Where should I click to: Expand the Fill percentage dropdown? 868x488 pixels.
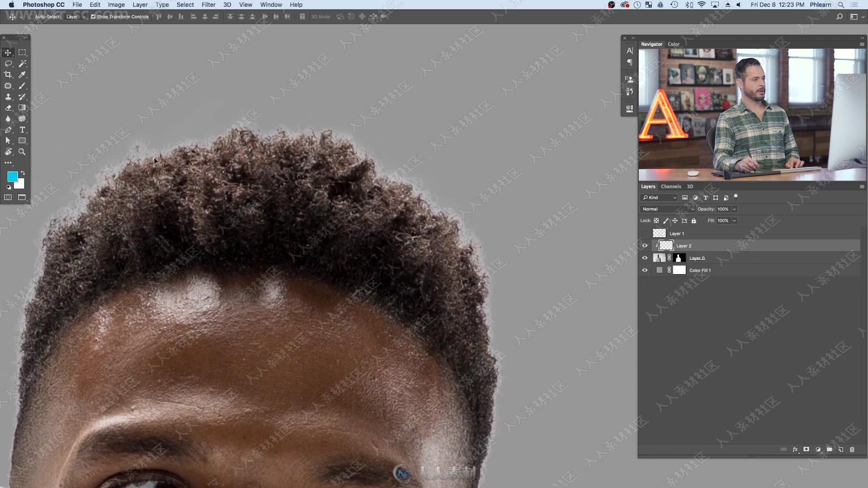click(x=734, y=221)
